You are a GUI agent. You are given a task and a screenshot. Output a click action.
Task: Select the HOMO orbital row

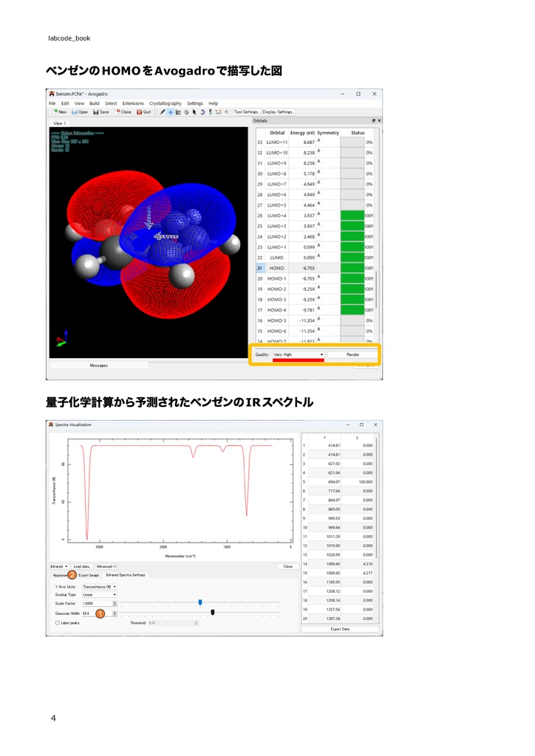315,268
